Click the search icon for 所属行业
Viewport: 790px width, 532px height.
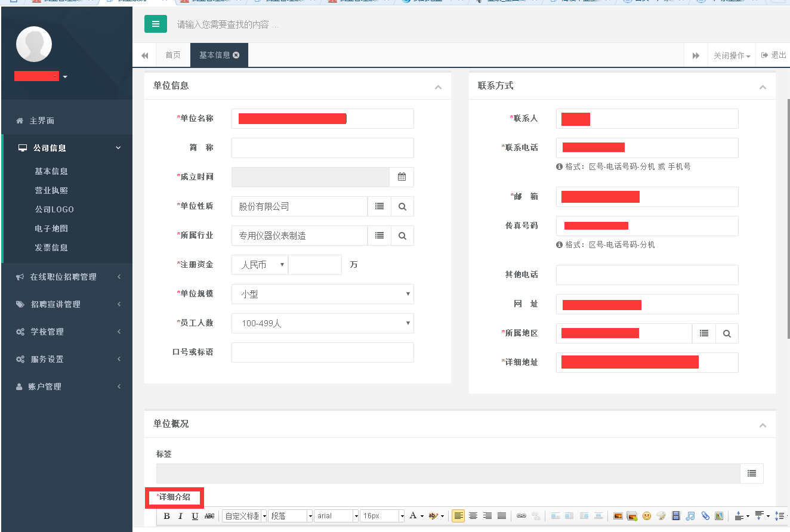click(402, 236)
